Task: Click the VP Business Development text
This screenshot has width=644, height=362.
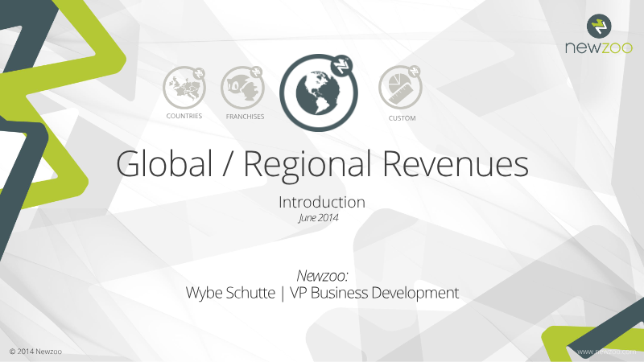Action: tap(374, 293)
